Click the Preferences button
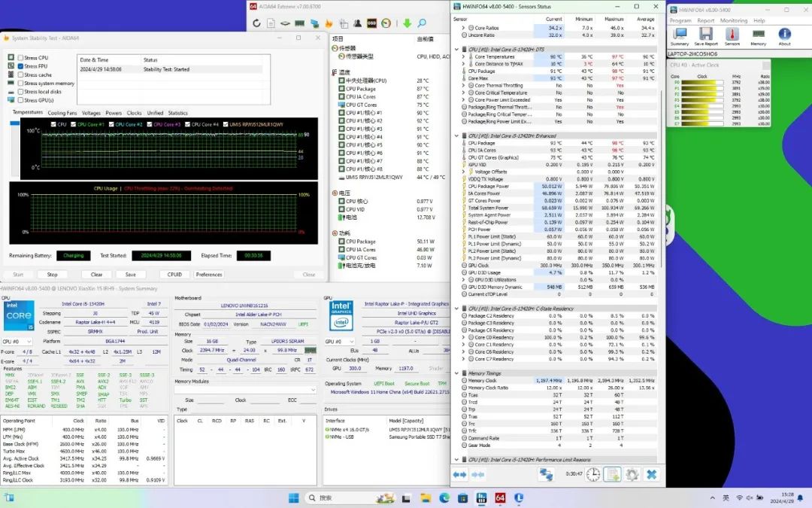 point(209,275)
